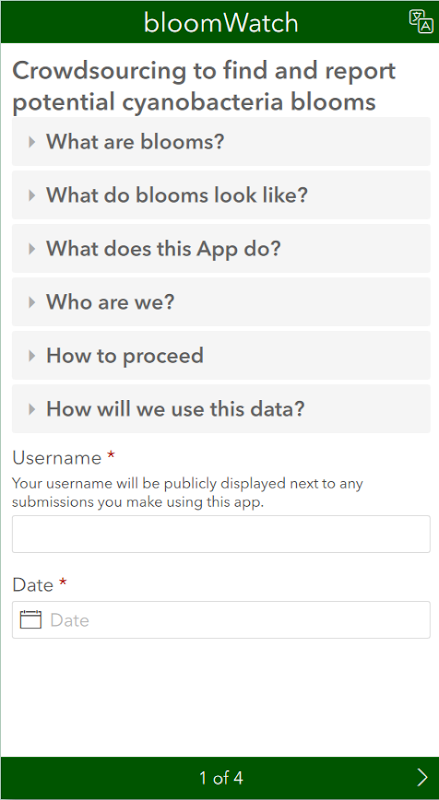This screenshot has height=800, width=439.
Task: Open the language translation icon
Action: coord(421,21)
